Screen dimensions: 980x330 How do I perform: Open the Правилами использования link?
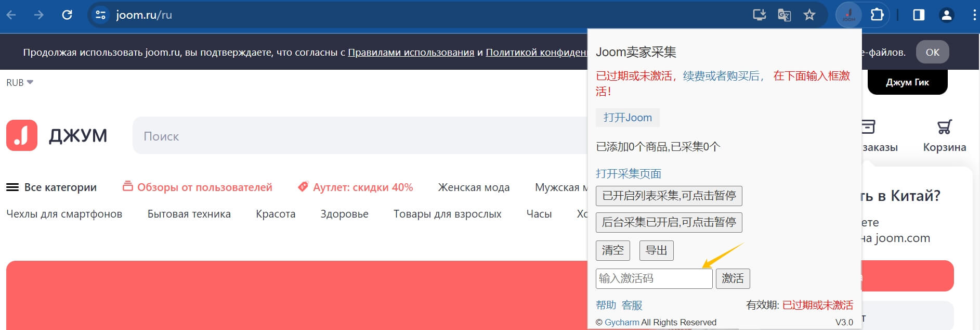(x=411, y=53)
